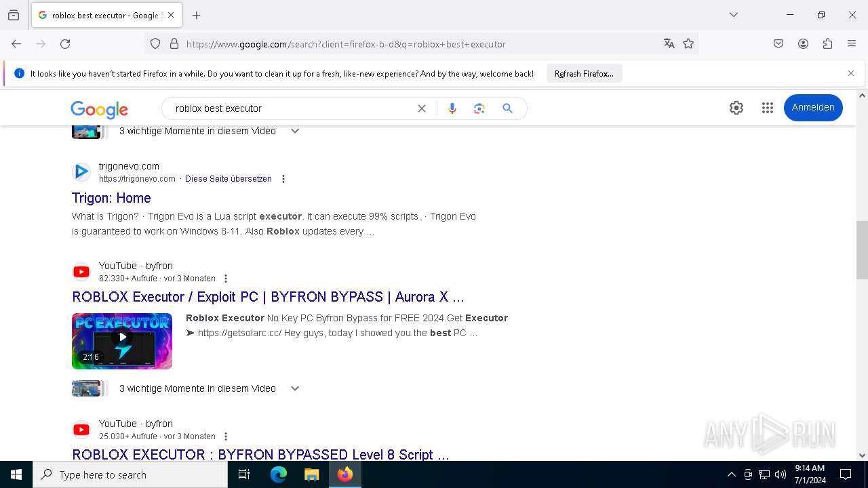The width and height of the screenshot is (868, 488).
Task: Click the URL address bar
Action: [420, 44]
